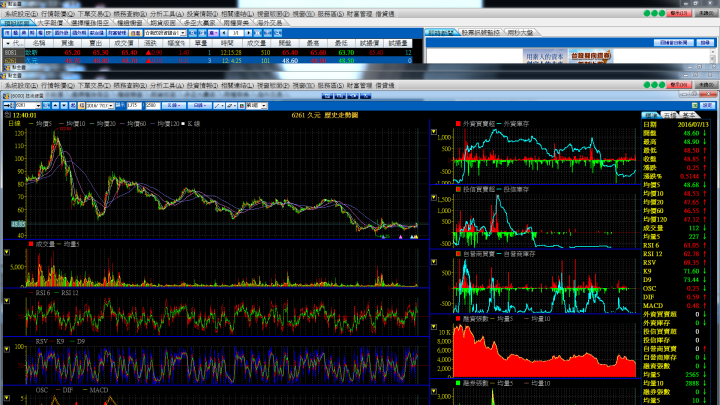Open the K線 chart type dropdown
This screenshot has width=720, height=405.
click(x=174, y=106)
